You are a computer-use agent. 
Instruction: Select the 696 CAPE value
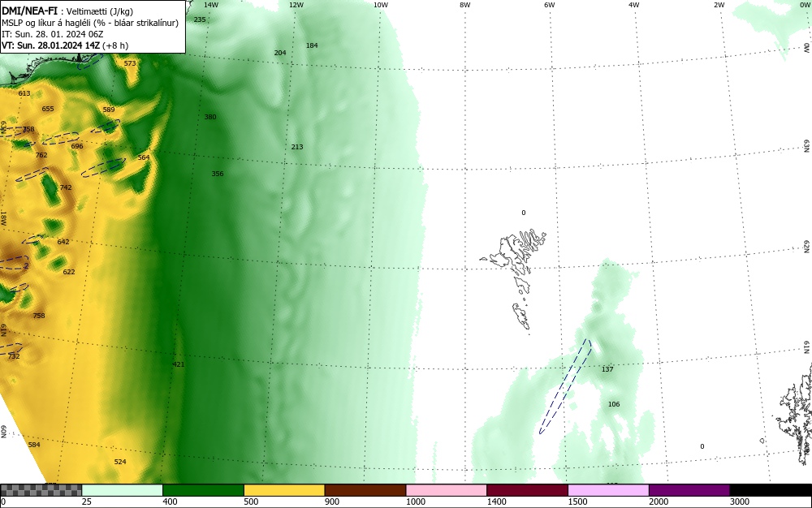click(77, 146)
